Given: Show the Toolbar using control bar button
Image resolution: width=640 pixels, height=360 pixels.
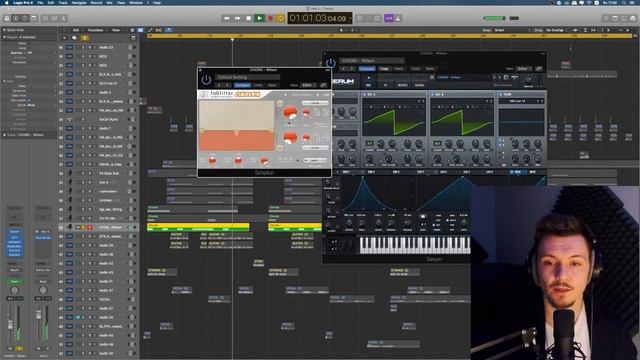Looking at the screenshot, I should pos(34,18).
